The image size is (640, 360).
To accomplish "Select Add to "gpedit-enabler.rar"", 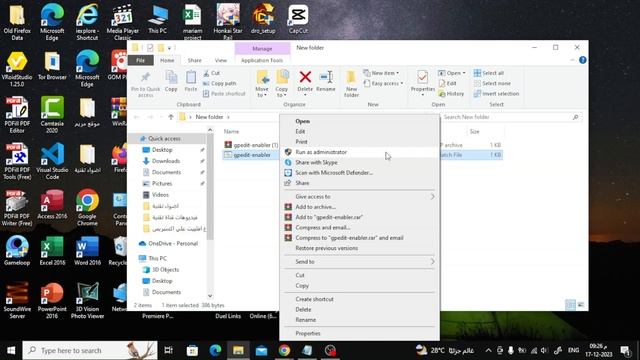I will 359,217.
